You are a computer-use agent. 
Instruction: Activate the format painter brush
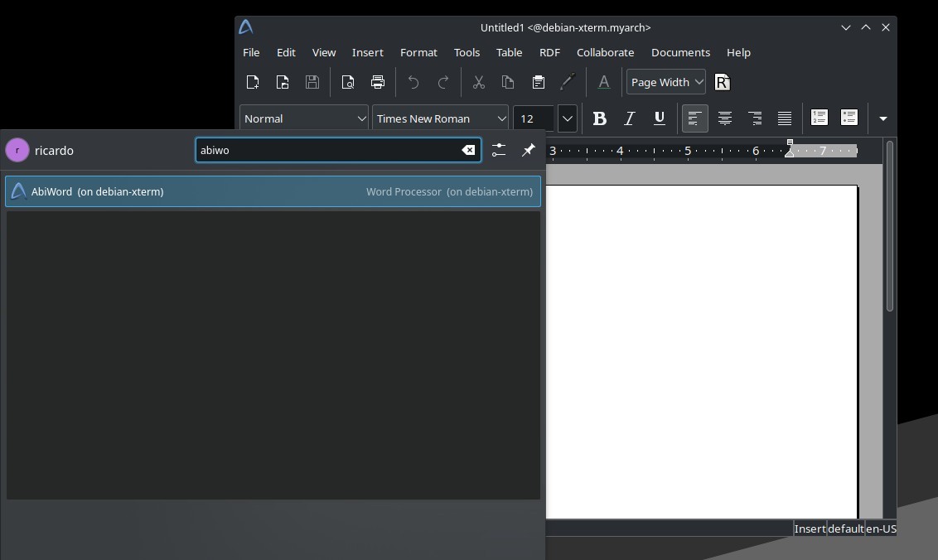tap(568, 82)
